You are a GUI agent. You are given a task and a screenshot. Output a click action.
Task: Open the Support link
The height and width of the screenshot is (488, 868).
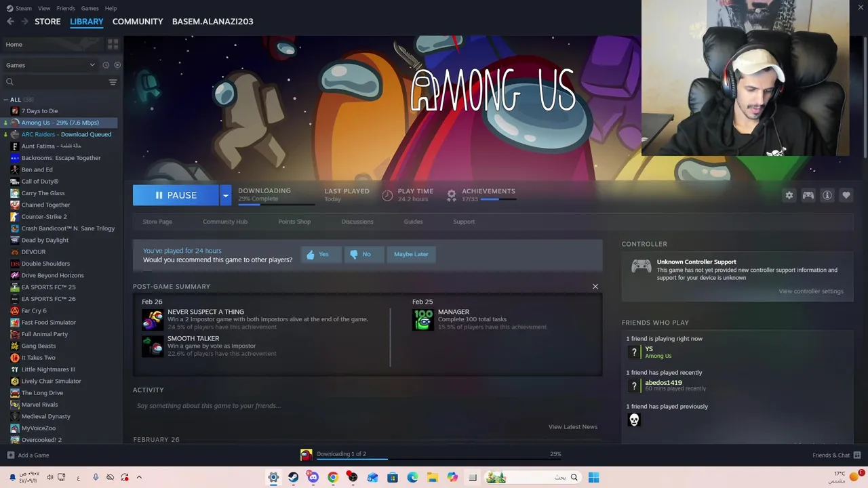464,222
